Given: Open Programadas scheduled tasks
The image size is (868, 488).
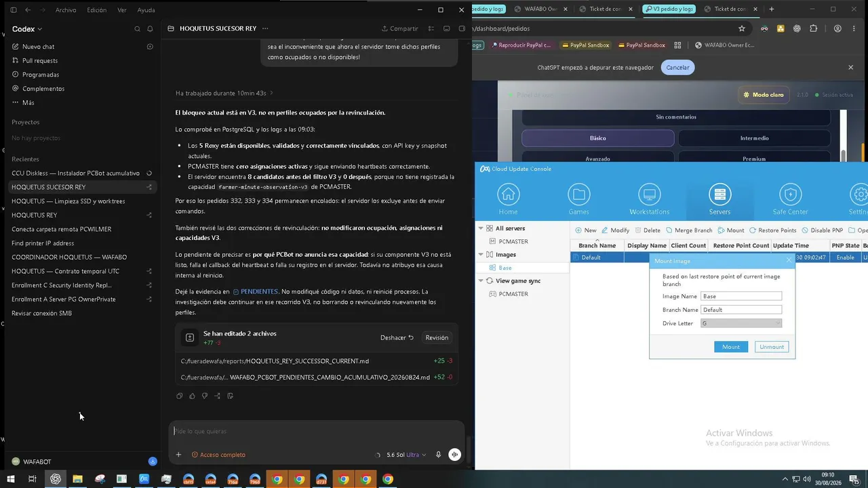Looking at the screenshot, I should pyautogui.click(x=41, y=75).
